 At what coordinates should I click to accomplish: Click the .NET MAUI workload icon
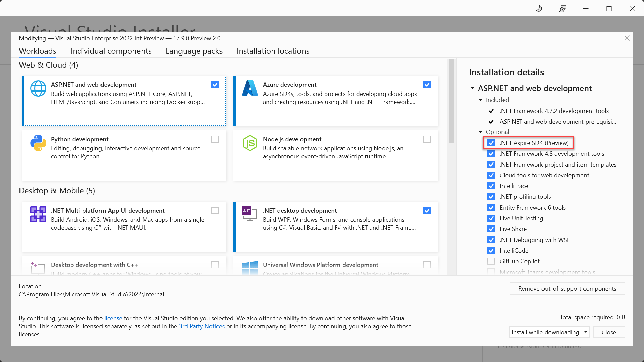38,214
